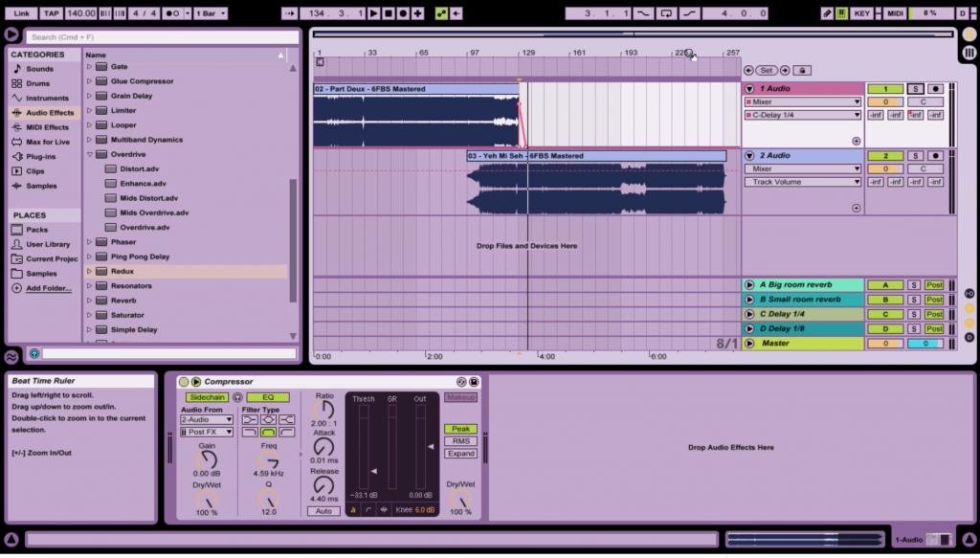This screenshot has width=980, height=558.
Task: Click the Compressor Dry/Wet knob
Action: point(459,496)
